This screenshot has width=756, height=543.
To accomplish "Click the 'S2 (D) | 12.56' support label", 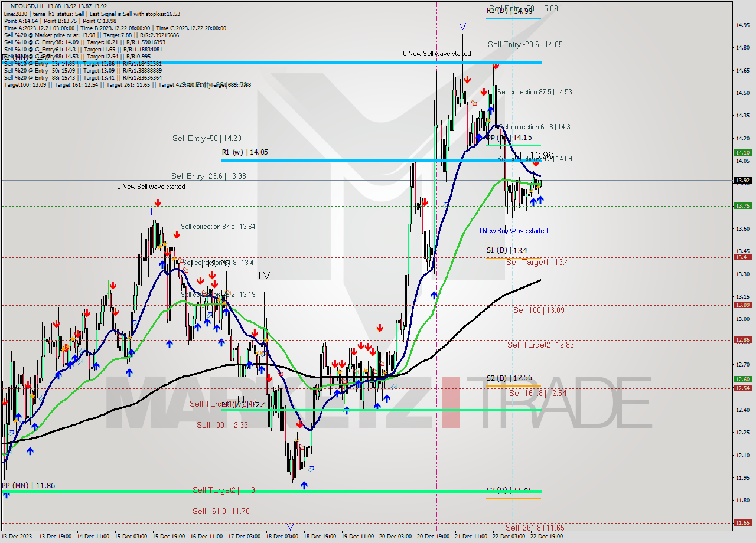I will coord(509,378).
